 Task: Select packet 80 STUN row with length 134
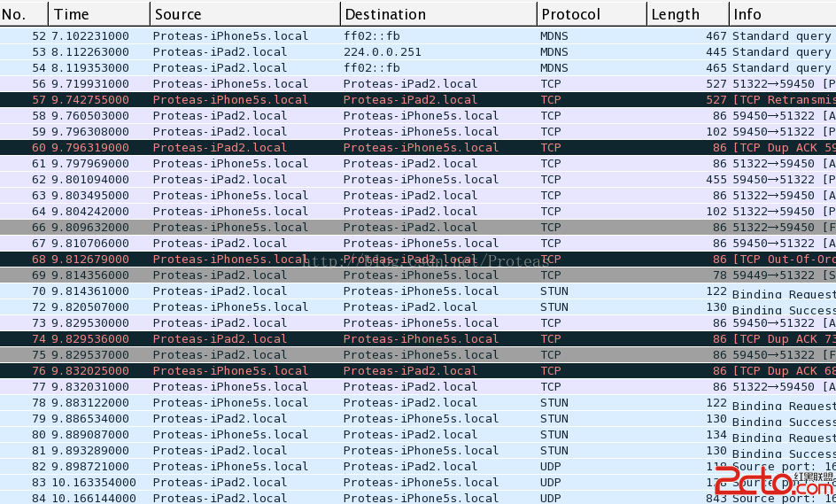354,435
